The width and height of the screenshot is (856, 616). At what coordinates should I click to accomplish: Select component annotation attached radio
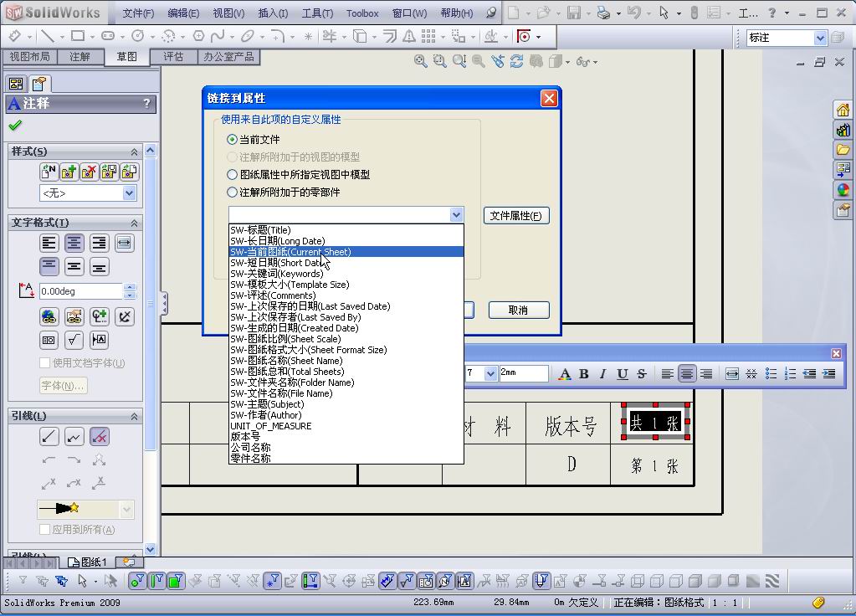232,192
